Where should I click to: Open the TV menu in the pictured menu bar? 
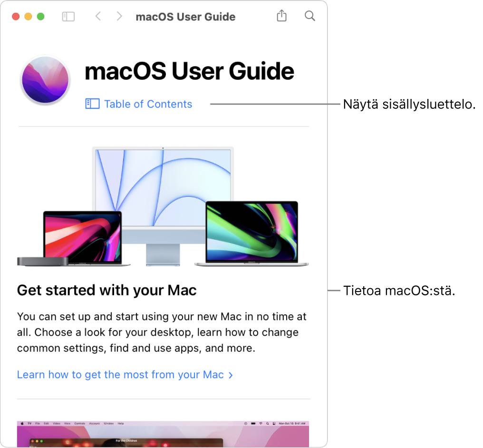tap(29, 422)
